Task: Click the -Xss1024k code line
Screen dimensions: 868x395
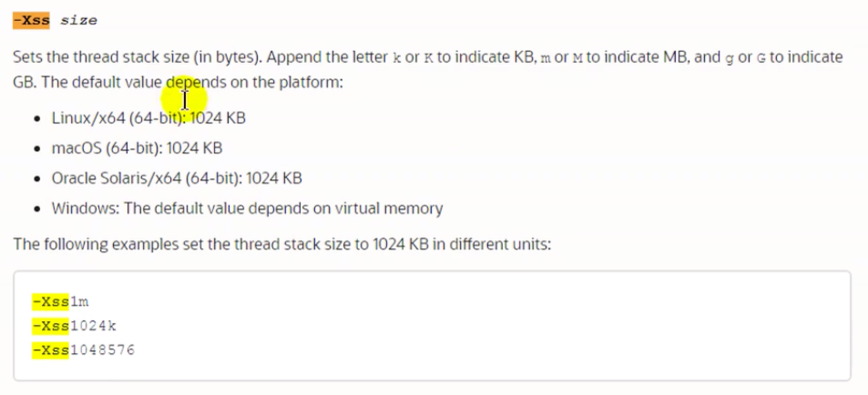Action: click(x=74, y=326)
